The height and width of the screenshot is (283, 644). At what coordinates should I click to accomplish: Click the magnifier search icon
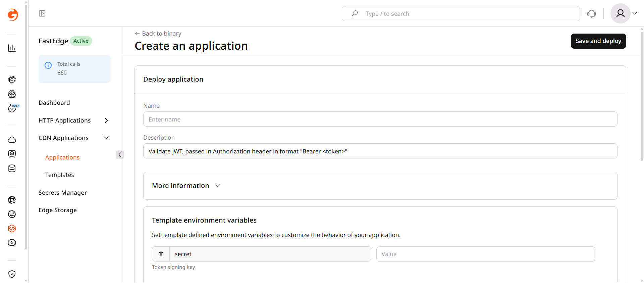tap(355, 13)
